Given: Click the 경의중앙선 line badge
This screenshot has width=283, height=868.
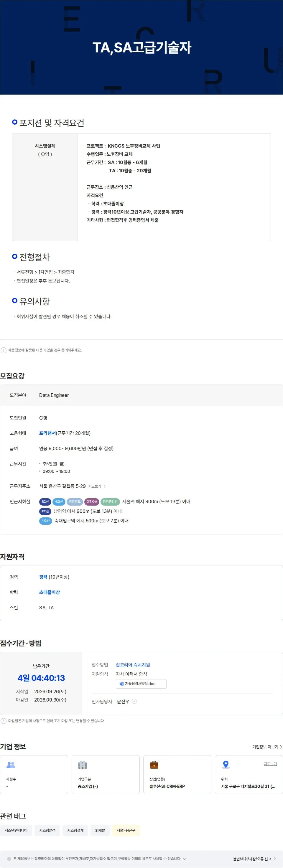Looking at the screenshot, I should pyautogui.click(x=110, y=501).
